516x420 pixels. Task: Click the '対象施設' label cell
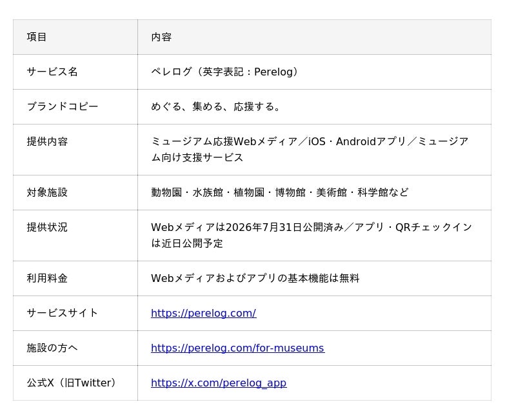(x=75, y=192)
